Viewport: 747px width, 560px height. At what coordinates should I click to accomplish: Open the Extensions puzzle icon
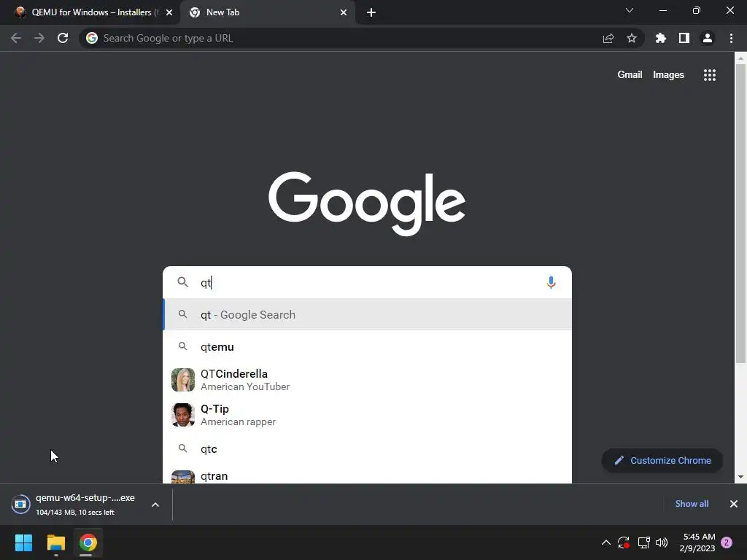[661, 38]
